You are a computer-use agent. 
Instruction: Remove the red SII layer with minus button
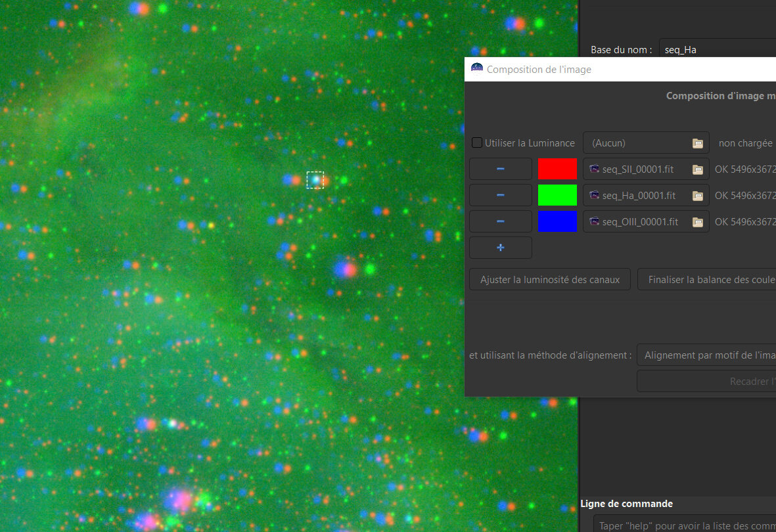click(x=500, y=169)
